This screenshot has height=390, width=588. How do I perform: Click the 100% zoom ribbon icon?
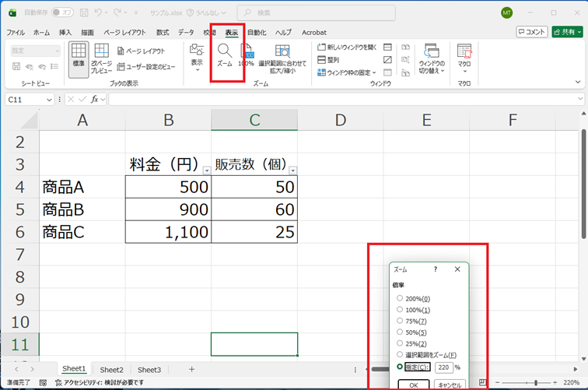tap(247, 56)
